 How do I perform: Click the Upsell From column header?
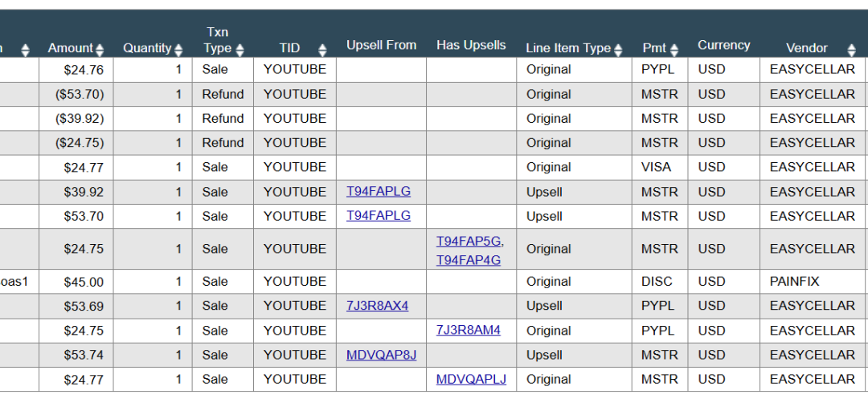[x=381, y=45]
